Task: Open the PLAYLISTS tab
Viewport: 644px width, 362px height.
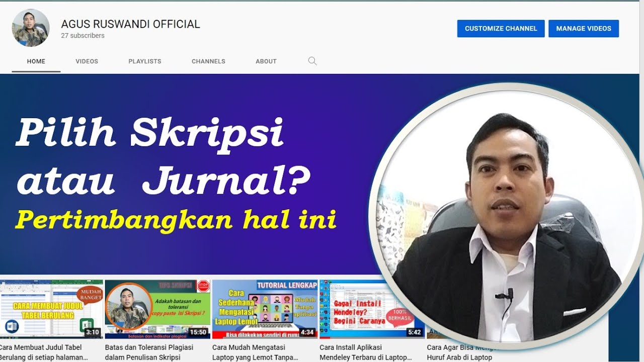Action: (145, 61)
